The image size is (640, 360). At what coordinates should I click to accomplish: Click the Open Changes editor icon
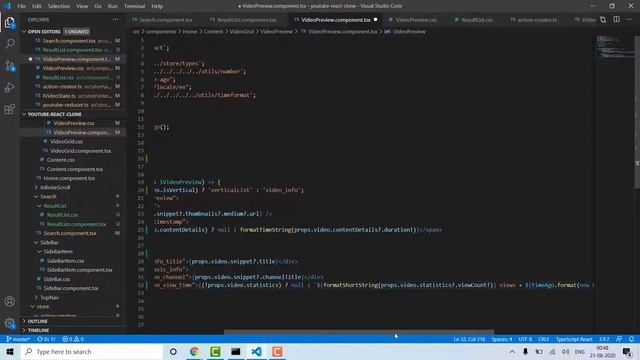[x=603, y=20]
